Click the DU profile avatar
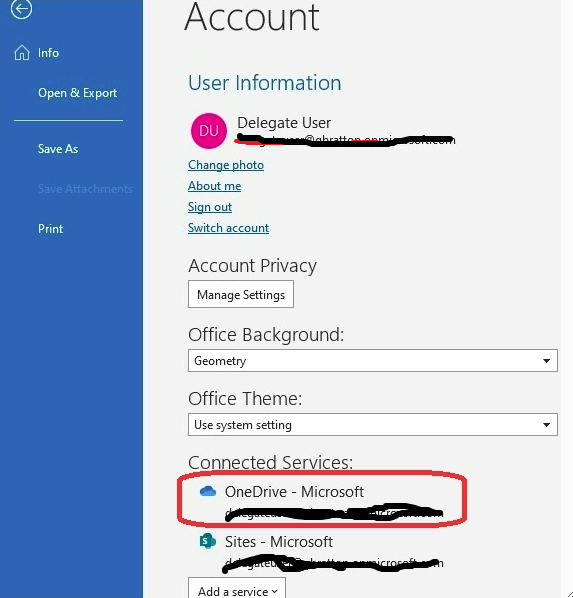 pyautogui.click(x=209, y=131)
